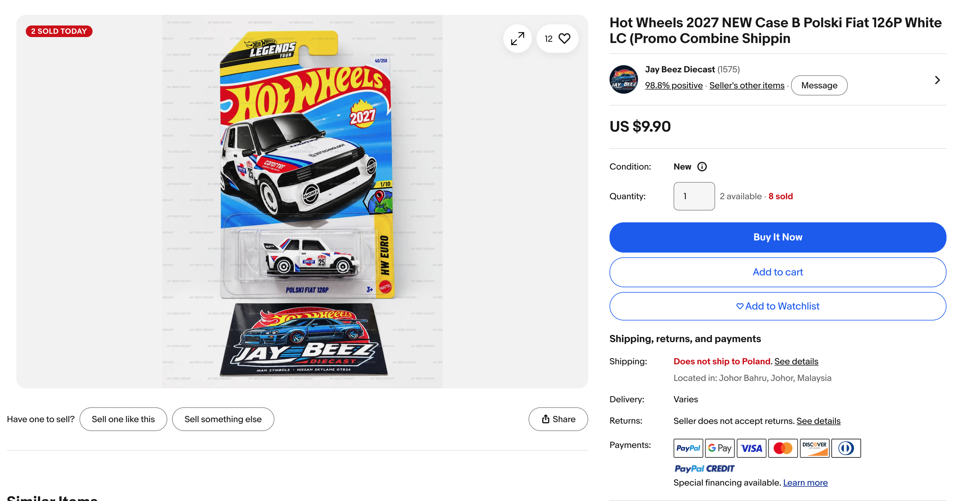Select the Visa payment icon

[x=751, y=448]
